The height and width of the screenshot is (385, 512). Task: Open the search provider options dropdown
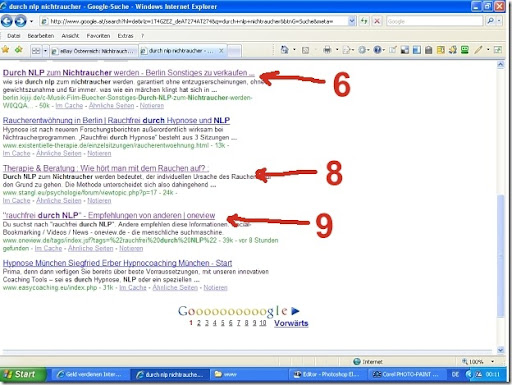click(499, 21)
